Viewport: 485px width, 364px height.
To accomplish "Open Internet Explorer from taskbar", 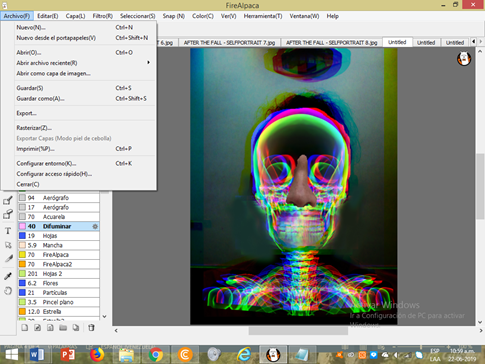I will tap(244, 355).
